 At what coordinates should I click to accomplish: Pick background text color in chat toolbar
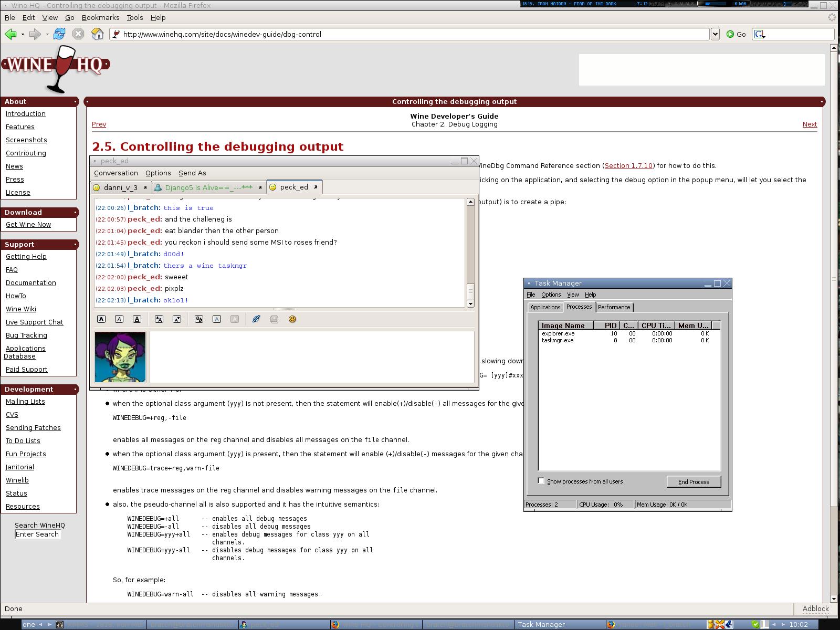(x=235, y=319)
